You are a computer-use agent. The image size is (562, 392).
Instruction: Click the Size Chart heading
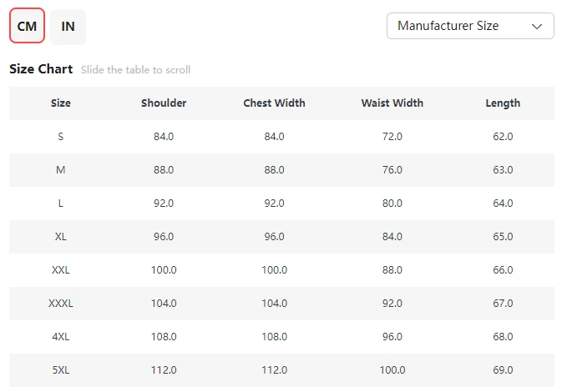tap(41, 69)
